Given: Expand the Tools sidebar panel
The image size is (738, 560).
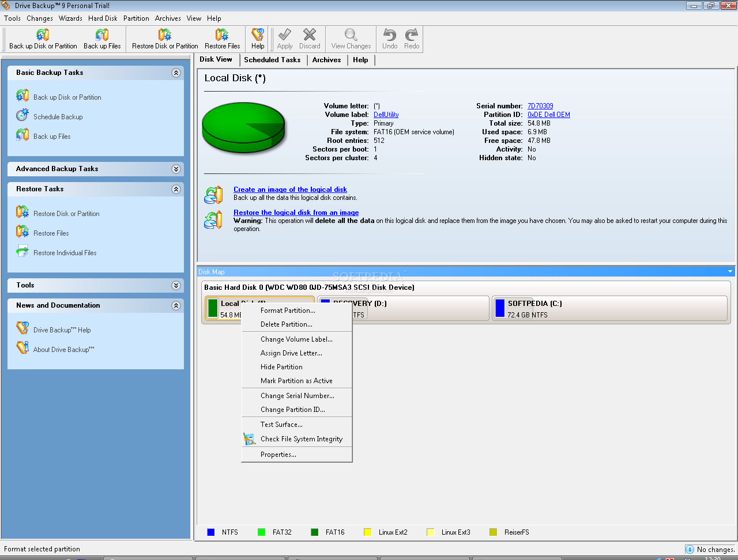Looking at the screenshot, I should (x=176, y=286).
